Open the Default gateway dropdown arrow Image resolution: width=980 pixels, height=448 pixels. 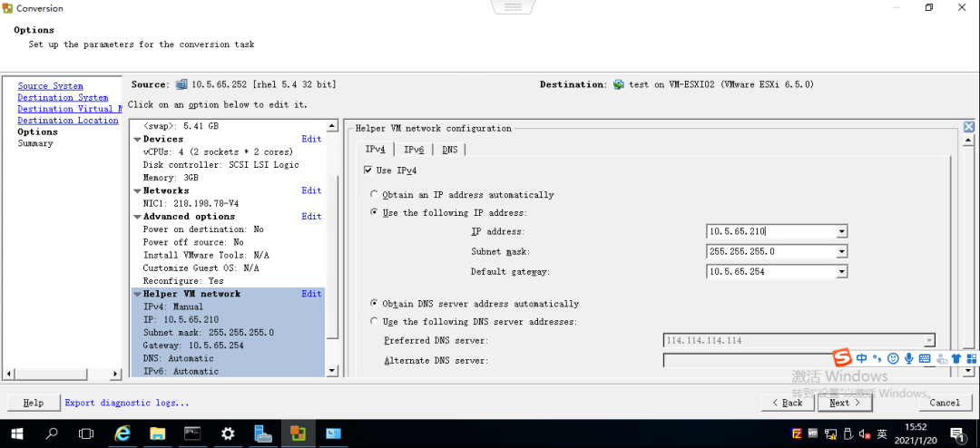point(842,272)
